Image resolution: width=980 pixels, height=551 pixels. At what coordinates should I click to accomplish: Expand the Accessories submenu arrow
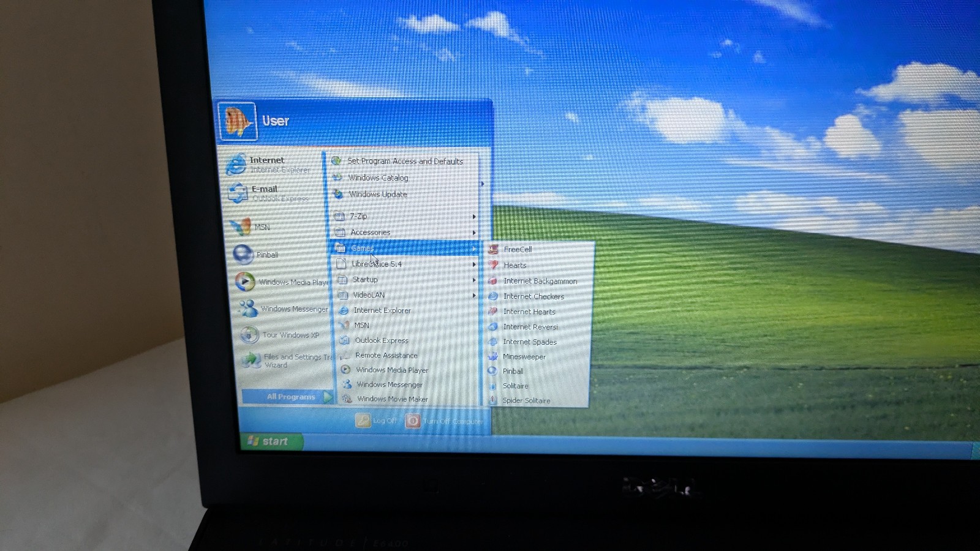coord(474,233)
